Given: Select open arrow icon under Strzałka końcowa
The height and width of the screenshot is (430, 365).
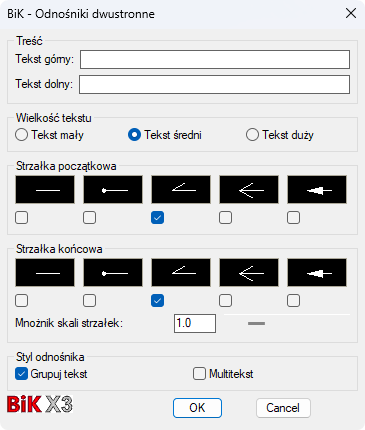Looking at the screenshot, I should click(249, 273).
